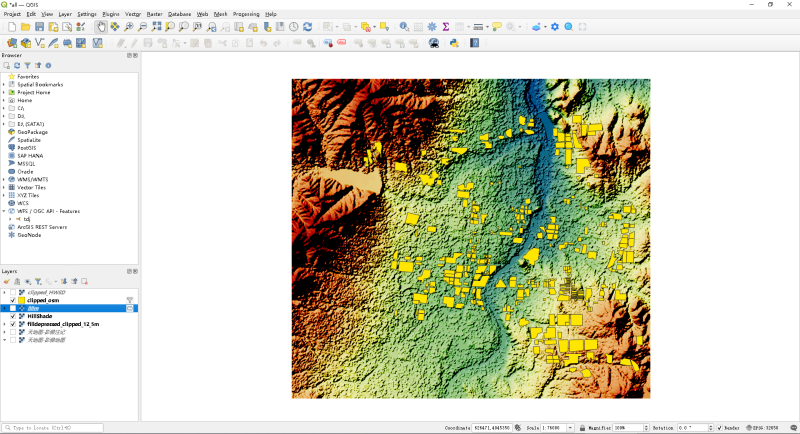Expand the Spatial Bookmarks node

click(x=4, y=85)
